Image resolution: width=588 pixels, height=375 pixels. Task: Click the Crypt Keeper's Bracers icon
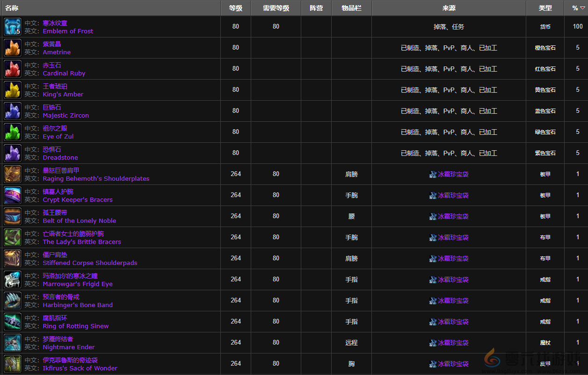click(x=13, y=195)
